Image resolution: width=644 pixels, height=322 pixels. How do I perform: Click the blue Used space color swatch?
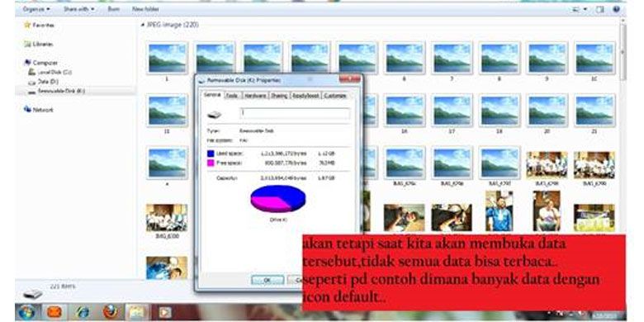(211, 154)
